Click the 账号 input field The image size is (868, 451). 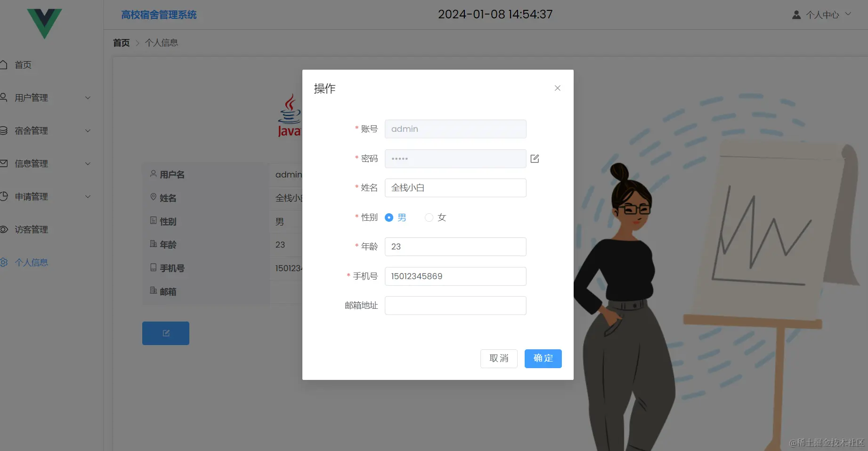pyautogui.click(x=455, y=129)
